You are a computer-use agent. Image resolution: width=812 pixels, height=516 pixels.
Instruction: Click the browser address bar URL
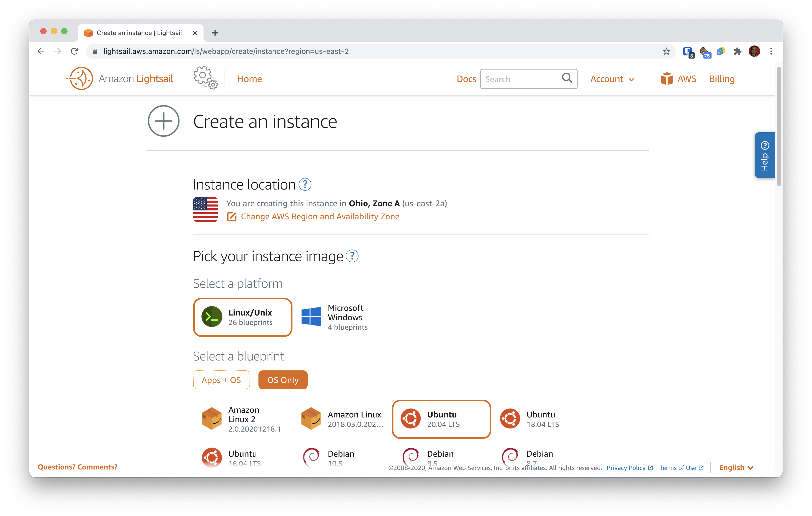tap(226, 51)
